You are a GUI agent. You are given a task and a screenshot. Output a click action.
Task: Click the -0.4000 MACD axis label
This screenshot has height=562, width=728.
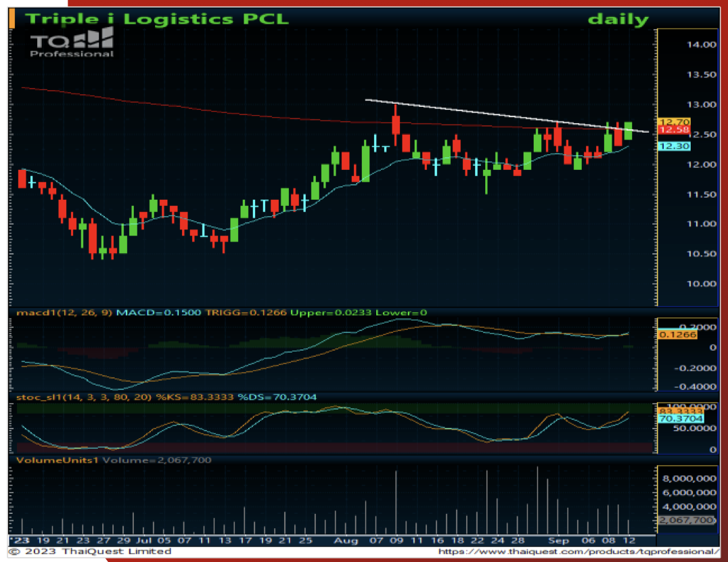tap(695, 387)
